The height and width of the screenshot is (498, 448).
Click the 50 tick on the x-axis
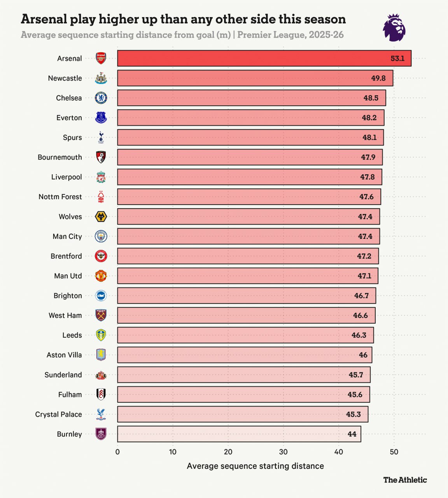point(394,452)
